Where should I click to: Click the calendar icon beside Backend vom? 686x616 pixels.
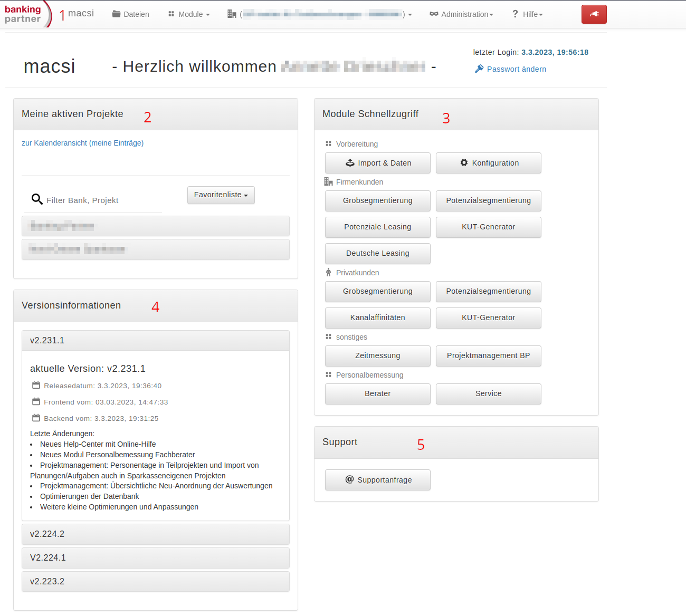(36, 418)
